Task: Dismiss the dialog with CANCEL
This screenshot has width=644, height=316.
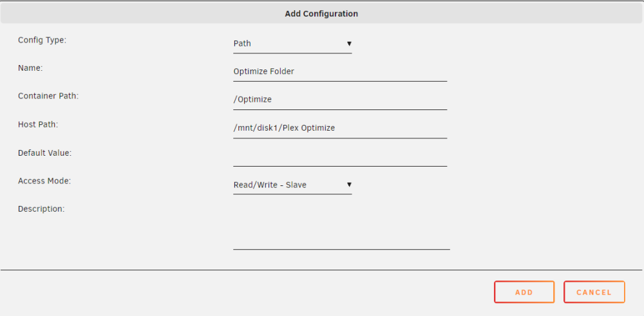Action: coord(594,292)
